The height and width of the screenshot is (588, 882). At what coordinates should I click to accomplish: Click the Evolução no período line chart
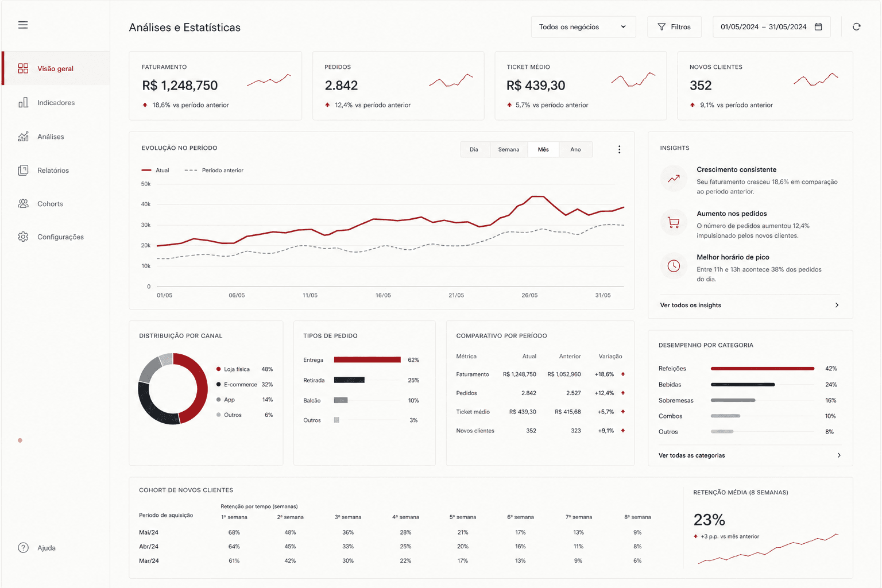click(390, 235)
